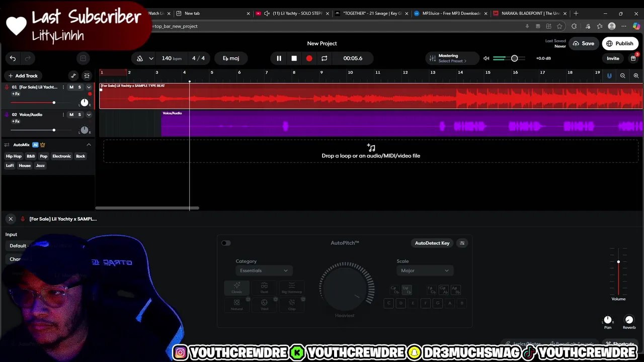The height and width of the screenshot is (362, 644).
Task: Collapse the AutoMix panel
Action: [89, 145]
